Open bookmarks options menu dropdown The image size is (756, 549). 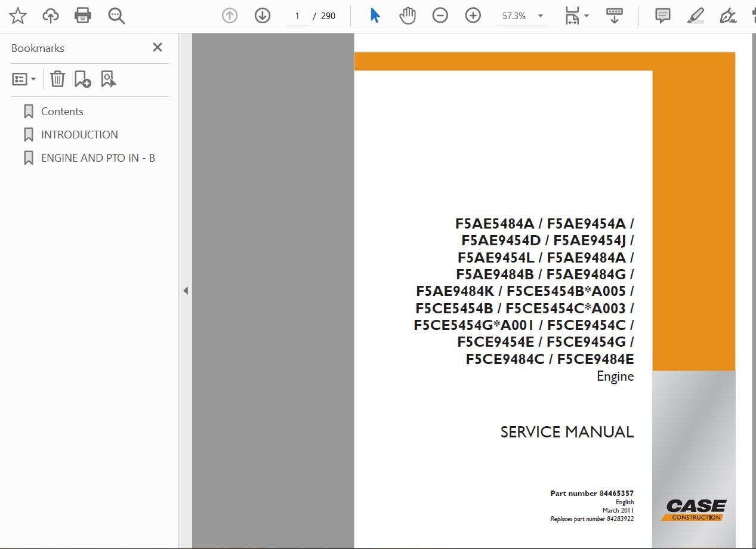pos(24,79)
